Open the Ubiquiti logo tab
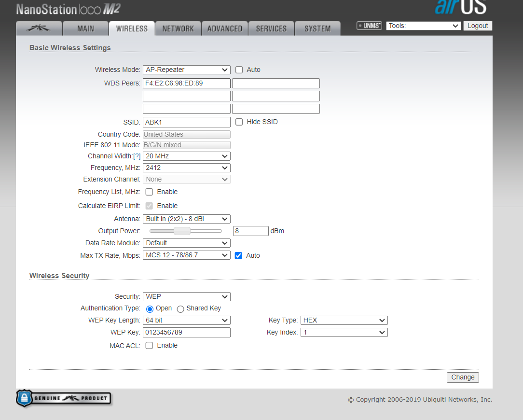Screen dimensions: 523x420 point(39,28)
